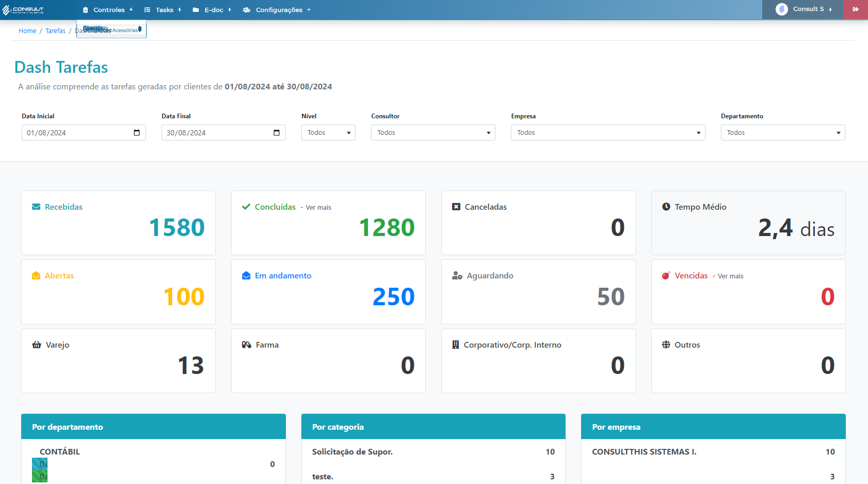868x484 pixels.
Task: Click the CONTÁBIL department row
Action: pos(153,464)
